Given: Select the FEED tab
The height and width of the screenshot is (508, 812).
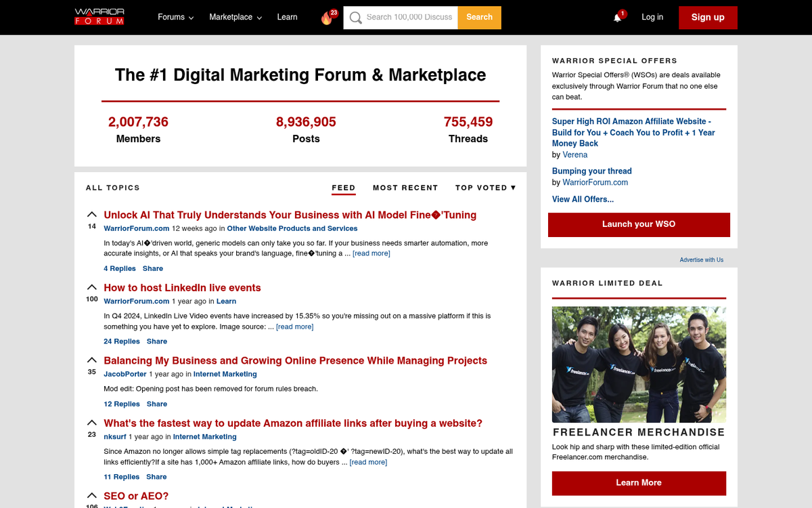Looking at the screenshot, I should 343,188.
